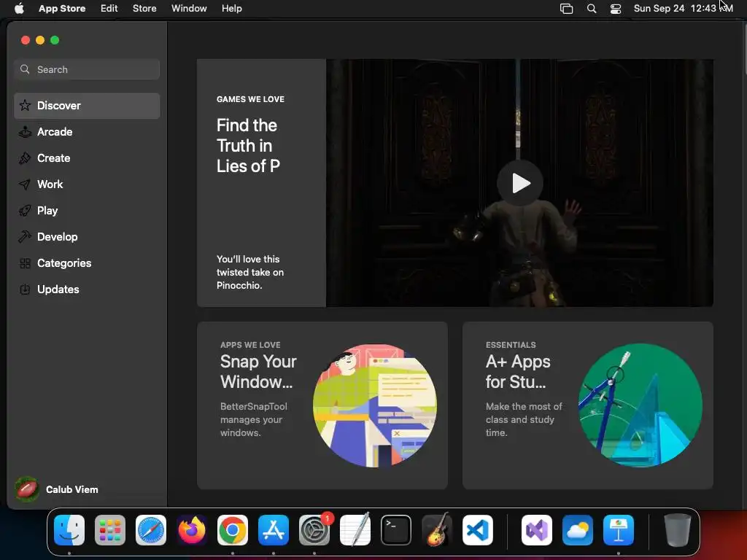Launch Firefox from the Dock
Image resolution: width=747 pixels, height=560 pixels.
192,530
